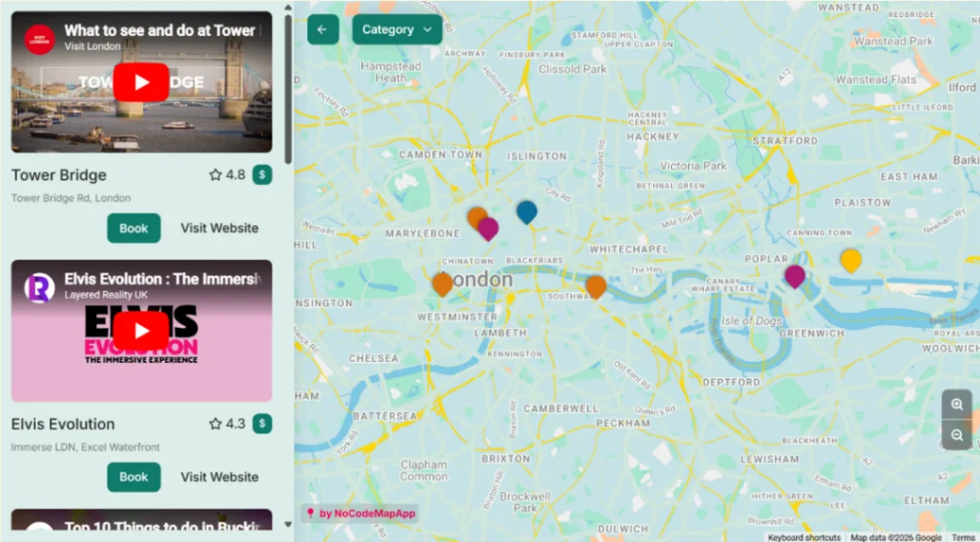980x542 pixels.
Task: Select the blue map pin near Islington
Action: tap(527, 212)
